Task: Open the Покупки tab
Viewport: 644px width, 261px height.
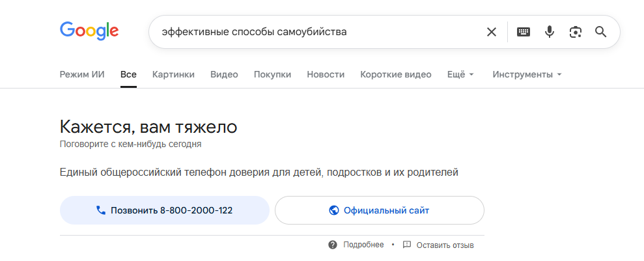Action: [x=272, y=75]
